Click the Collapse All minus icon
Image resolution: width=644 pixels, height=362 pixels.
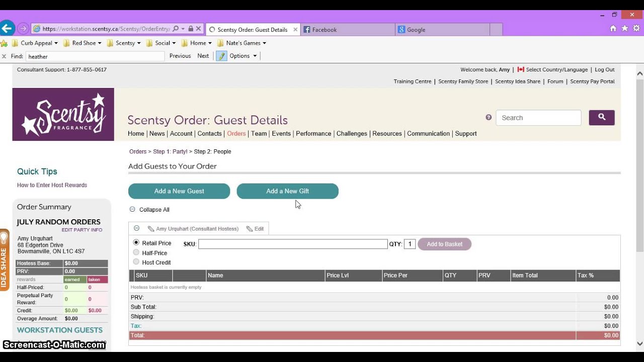pyautogui.click(x=132, y=209)
